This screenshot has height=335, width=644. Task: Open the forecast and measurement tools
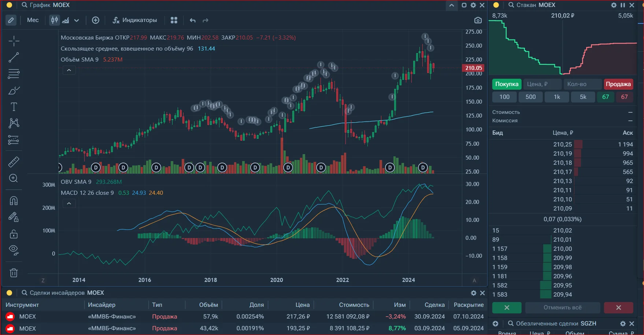(x=14, y=140)
